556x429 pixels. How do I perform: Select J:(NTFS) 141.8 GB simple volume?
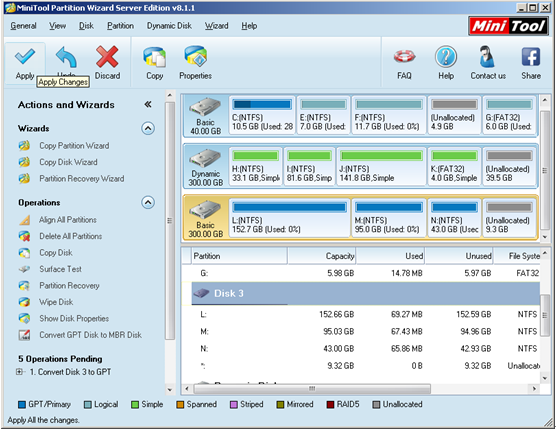(x=381, y=167)
